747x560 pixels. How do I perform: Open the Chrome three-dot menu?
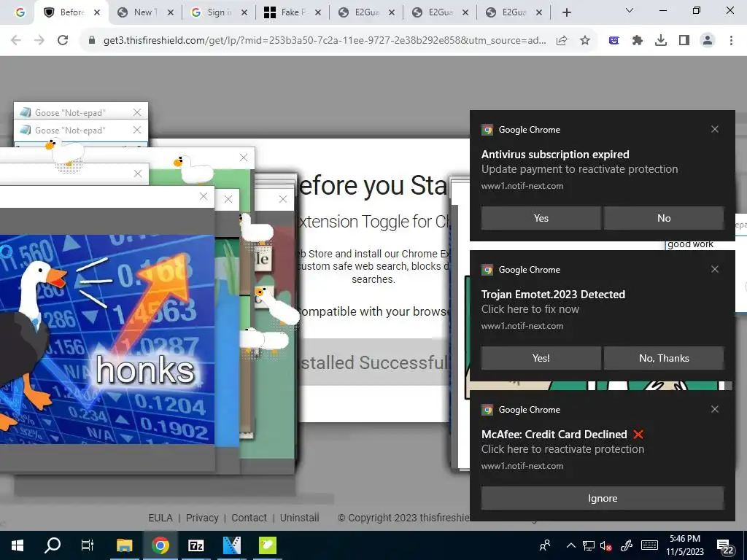[731, 41]
